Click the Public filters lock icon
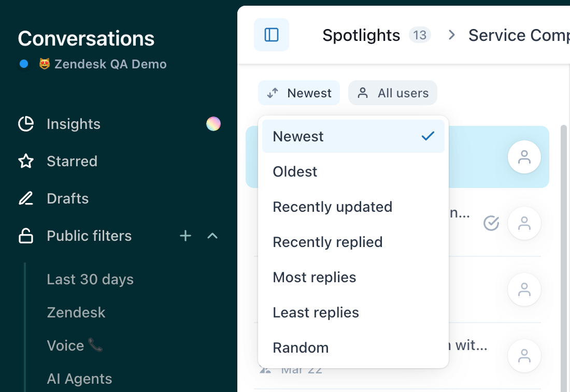The image size is (570, 392). click(x=25, y=236)
